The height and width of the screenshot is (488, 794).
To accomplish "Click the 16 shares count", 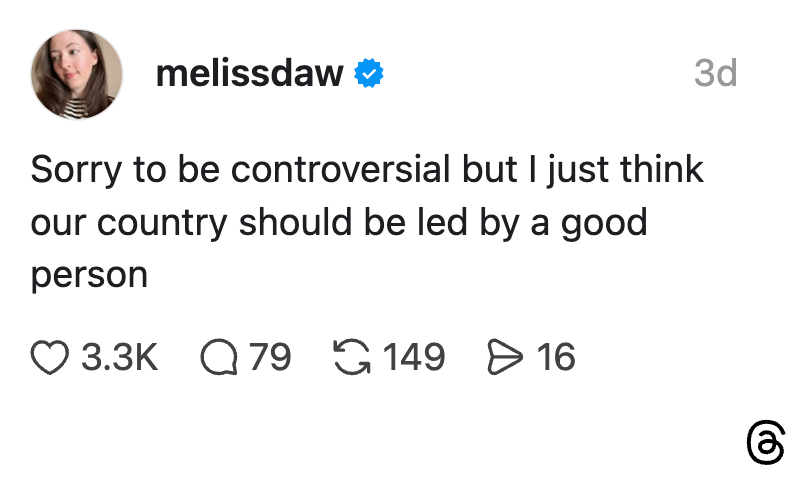I will coord(556,357).
